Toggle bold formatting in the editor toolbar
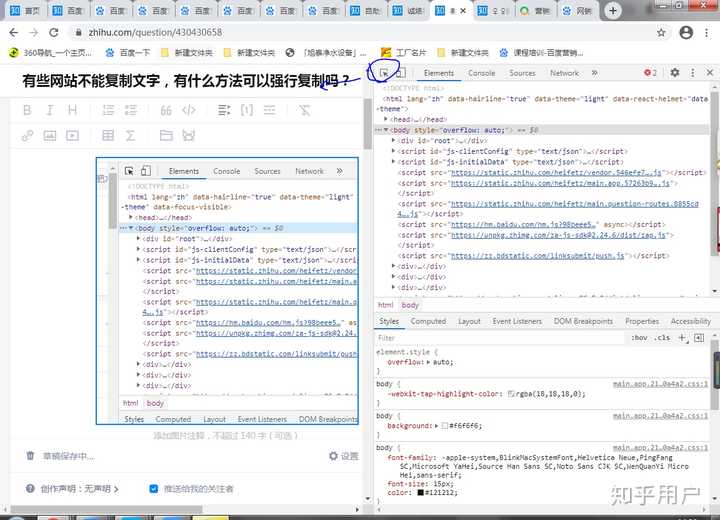The image size is (720, 520). tap(27, 110)
